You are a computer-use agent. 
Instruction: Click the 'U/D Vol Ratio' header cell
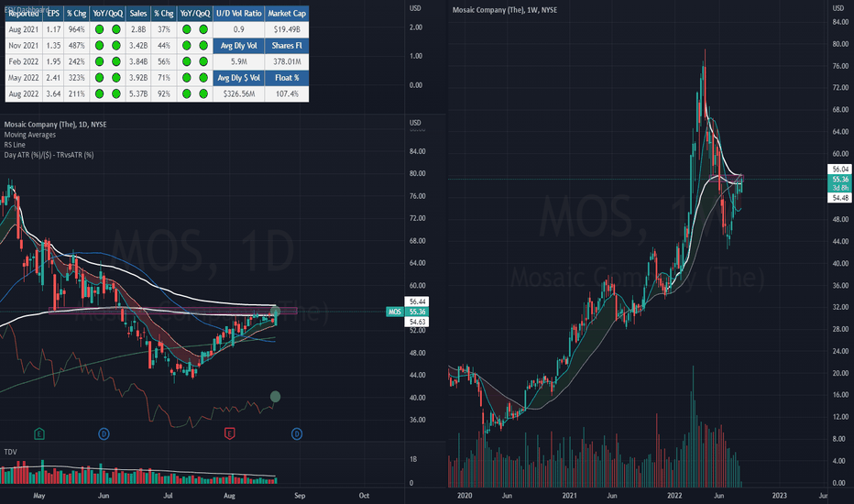coord(238,14)
